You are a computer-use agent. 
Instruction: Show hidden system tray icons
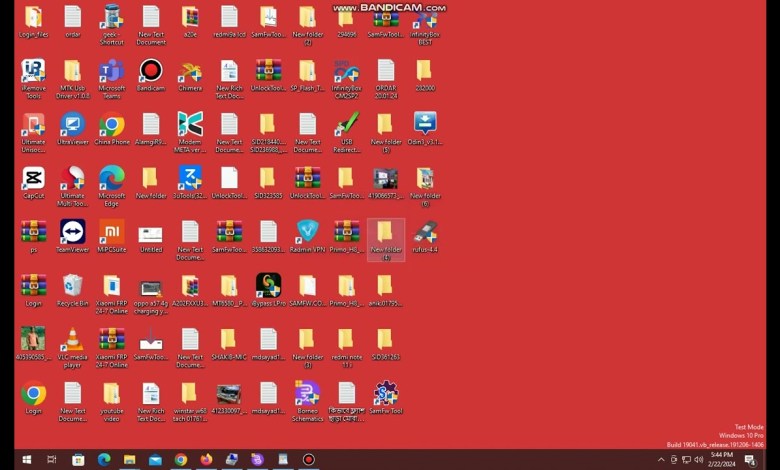661,460
